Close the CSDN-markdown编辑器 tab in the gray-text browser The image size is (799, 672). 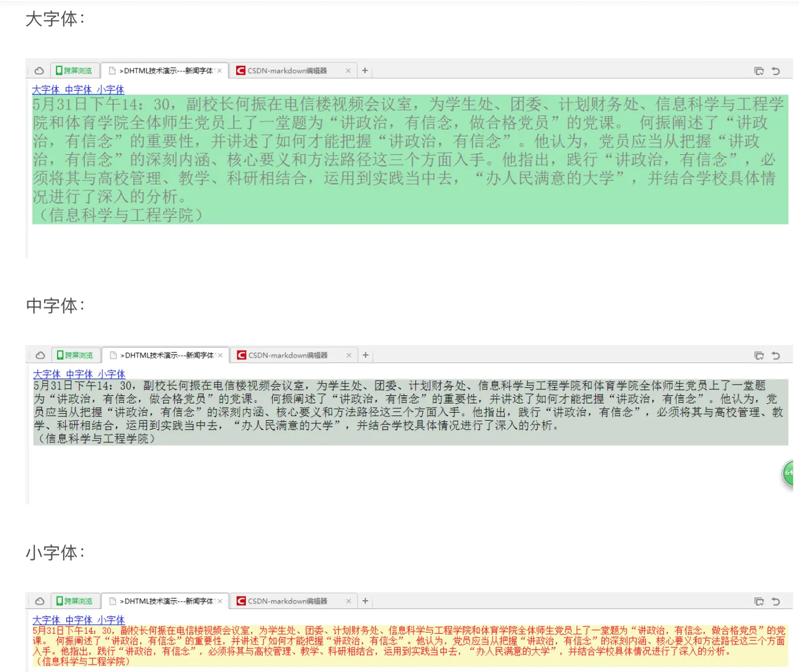(349, 355)
